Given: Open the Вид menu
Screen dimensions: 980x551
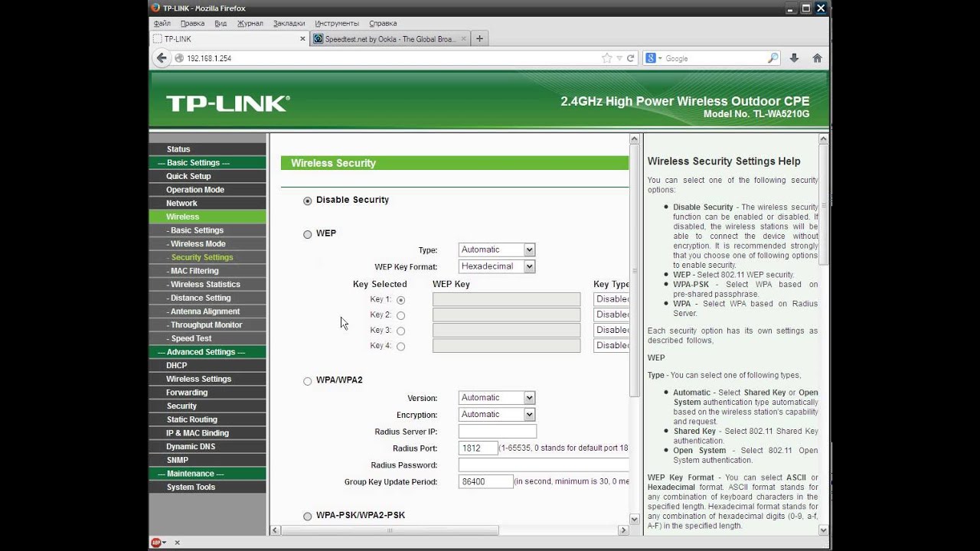Looking at the screenshot, I should tap(220, 24).
